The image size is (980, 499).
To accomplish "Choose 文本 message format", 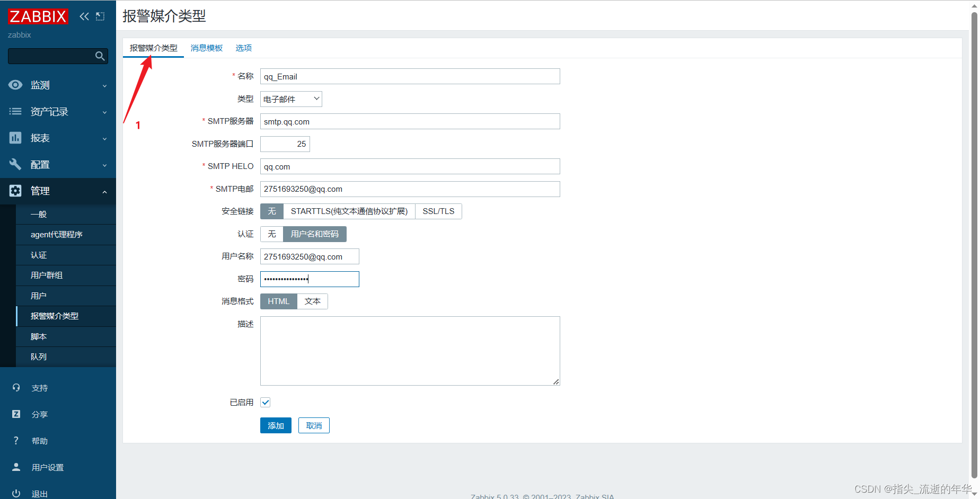I will 313,301.
